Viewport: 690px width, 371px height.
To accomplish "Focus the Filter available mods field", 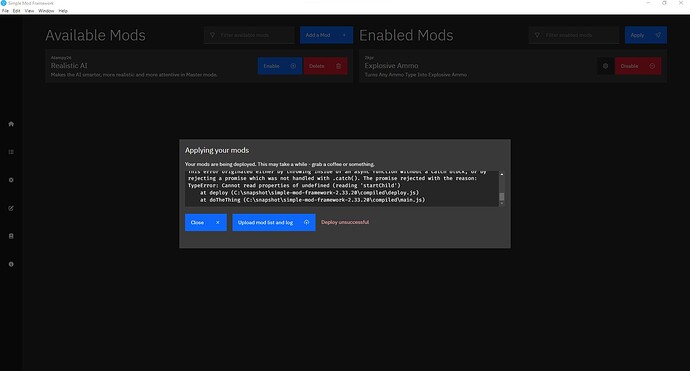I will tap(249, 35).
